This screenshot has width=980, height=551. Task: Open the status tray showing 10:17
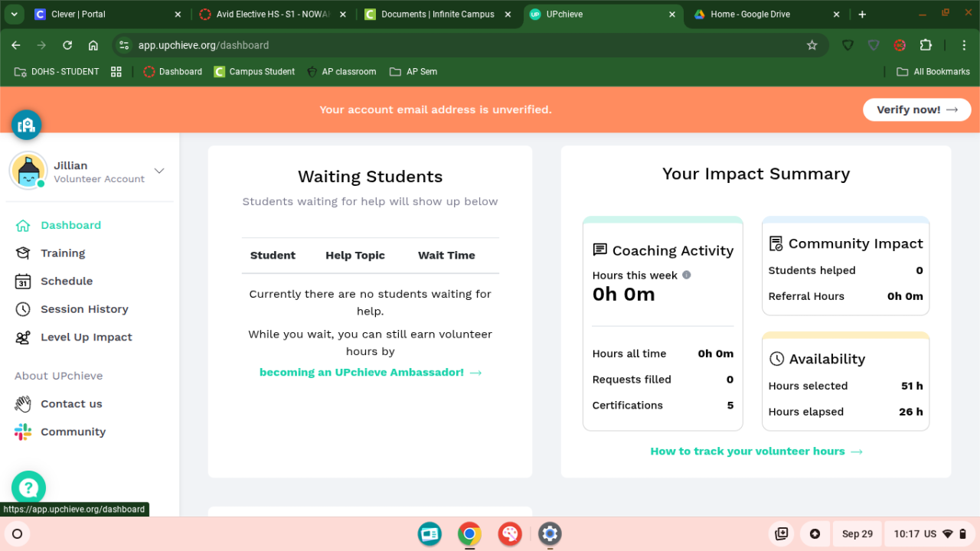point(930,534)
